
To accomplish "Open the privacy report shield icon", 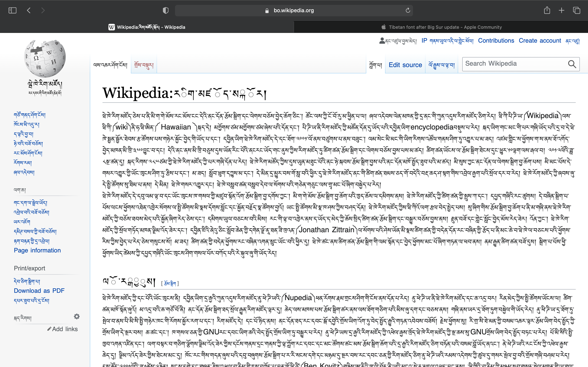I will tap(165, 10).
